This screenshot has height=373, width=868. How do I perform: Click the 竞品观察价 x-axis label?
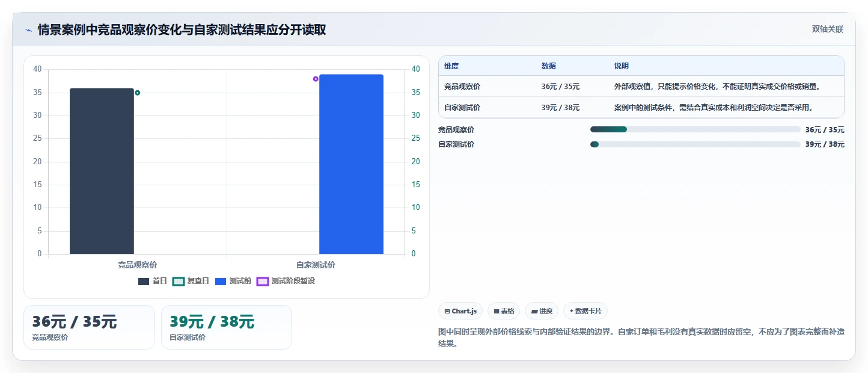coord(137,265)
